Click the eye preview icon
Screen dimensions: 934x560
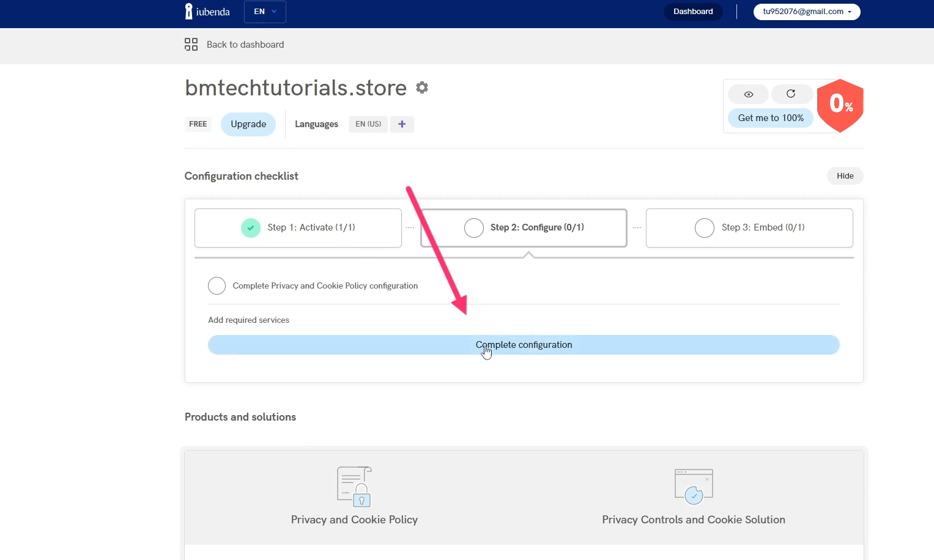pyautogui.click(x=748, y=94)
